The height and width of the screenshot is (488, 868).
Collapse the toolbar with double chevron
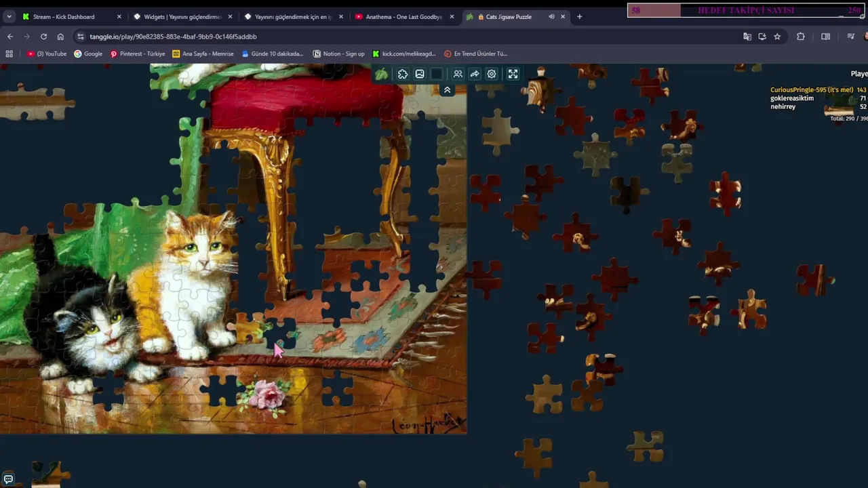[x=447, y=90]
